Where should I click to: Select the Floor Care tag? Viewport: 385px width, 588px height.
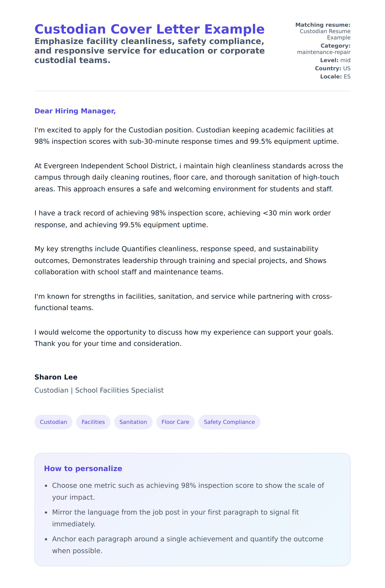tap(175, 422)
